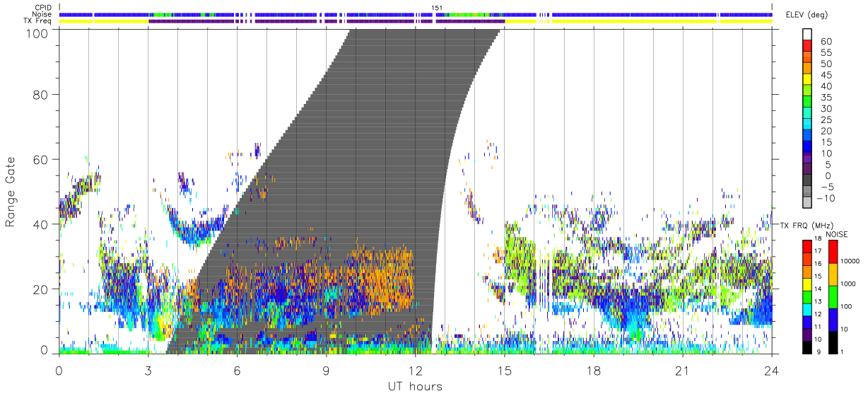
Task: Click the 'CPID' row label
Action: [x=43, y=8]
